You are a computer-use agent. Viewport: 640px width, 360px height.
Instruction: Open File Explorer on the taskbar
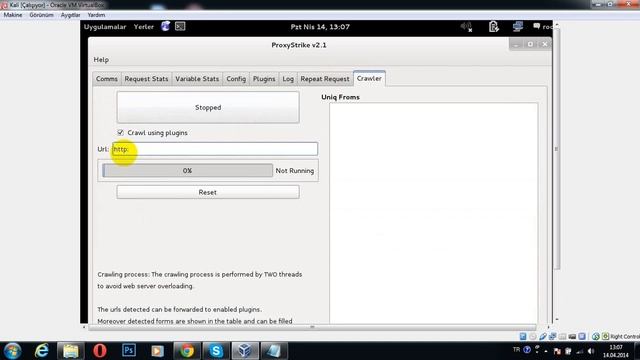point(71,351)
